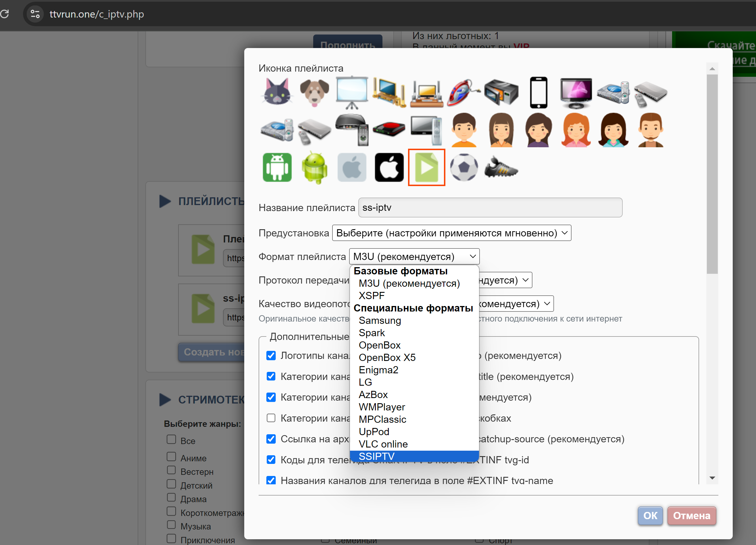Open the Предустановка dropdown
The height and width of the screenshot is (545, 756).
451,233
